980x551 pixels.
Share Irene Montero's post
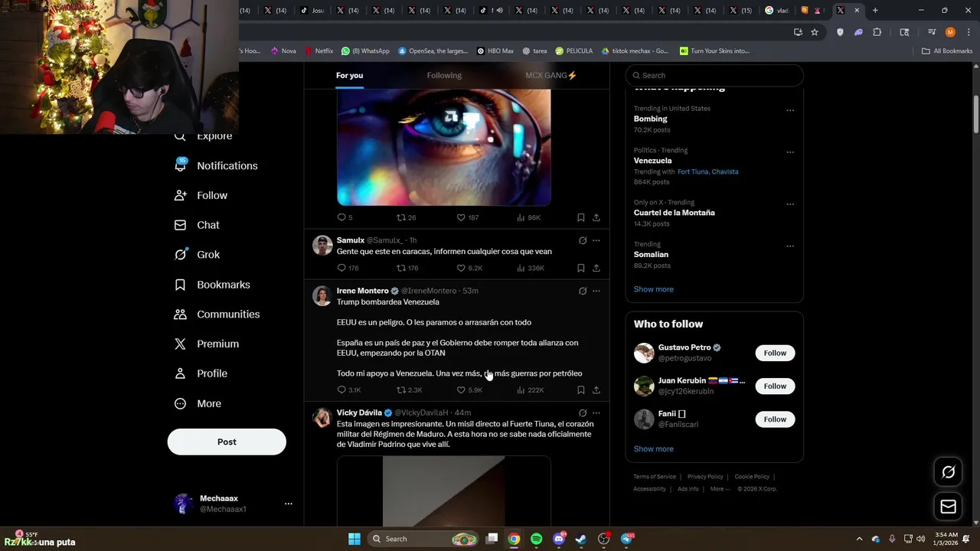(596, 390)
